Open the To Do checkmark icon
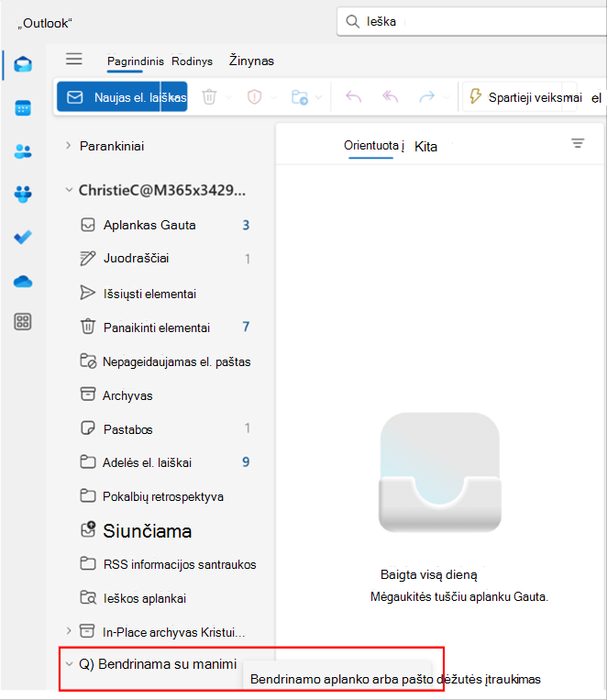 pos(23,237)
